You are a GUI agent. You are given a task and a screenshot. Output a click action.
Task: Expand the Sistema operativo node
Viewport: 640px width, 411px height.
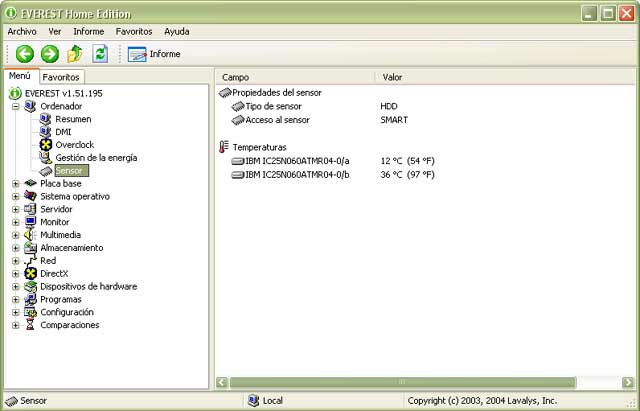(15, 197)
